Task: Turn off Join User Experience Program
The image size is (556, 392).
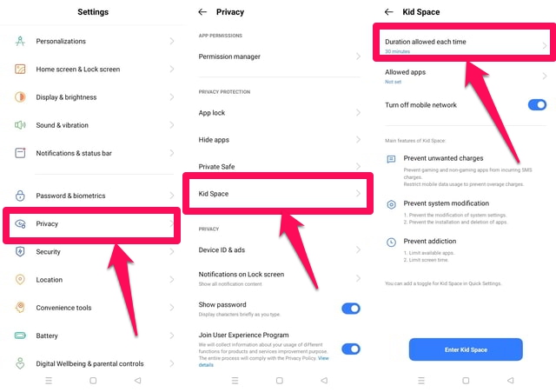Action: click(x=351, y=349)
